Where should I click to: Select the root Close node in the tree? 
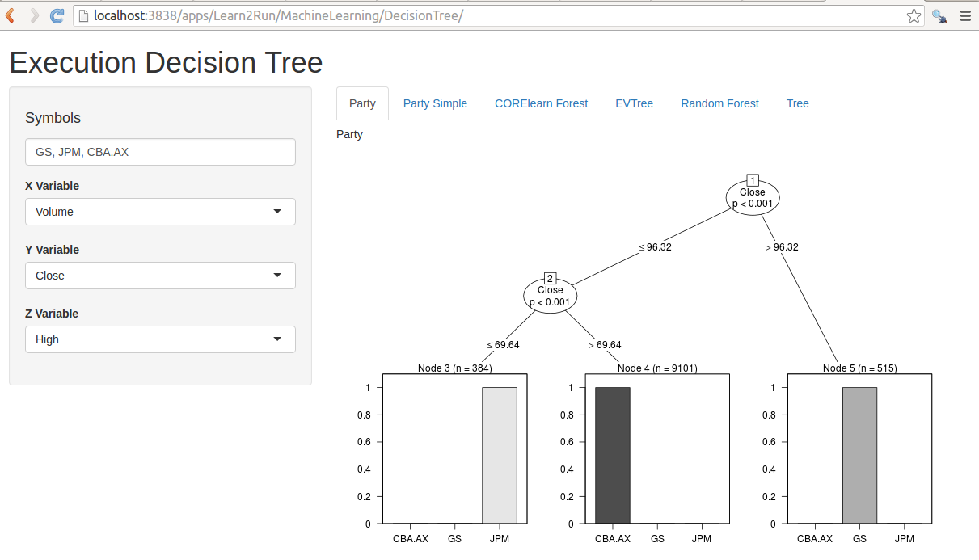752,196
